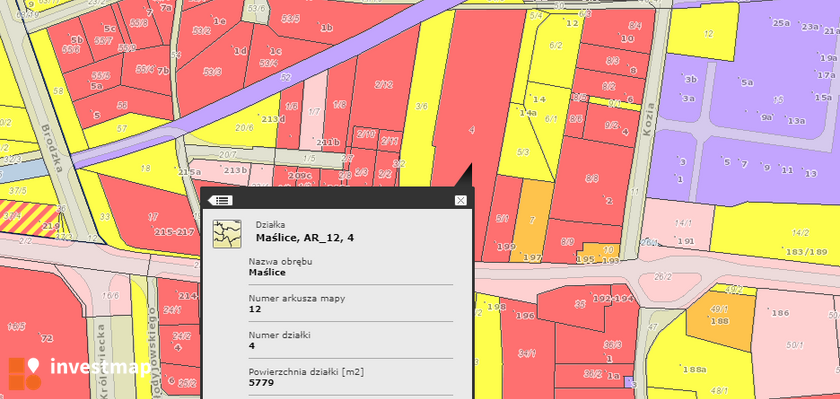Select red parcel 8/8 on map

[591, 179]
